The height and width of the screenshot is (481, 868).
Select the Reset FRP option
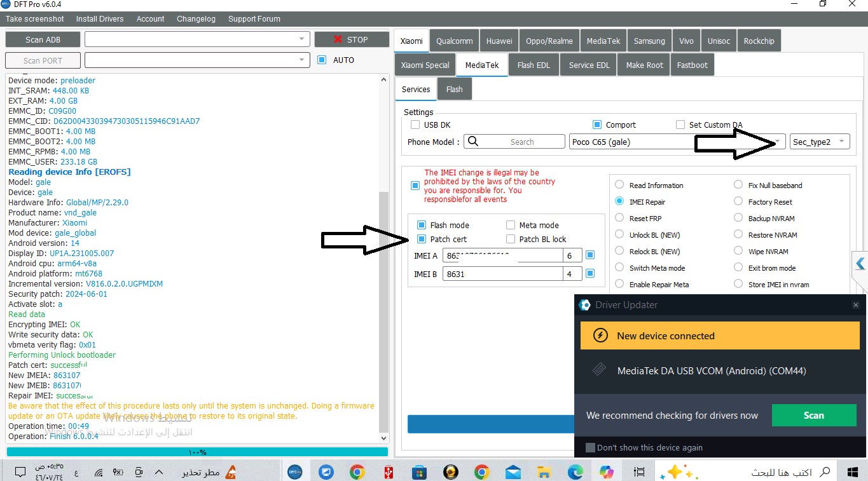[x=619, y=218]
